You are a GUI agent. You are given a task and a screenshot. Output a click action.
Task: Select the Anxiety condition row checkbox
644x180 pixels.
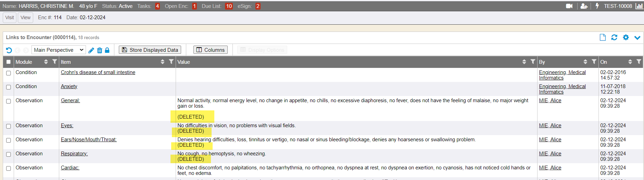[9, 87]
